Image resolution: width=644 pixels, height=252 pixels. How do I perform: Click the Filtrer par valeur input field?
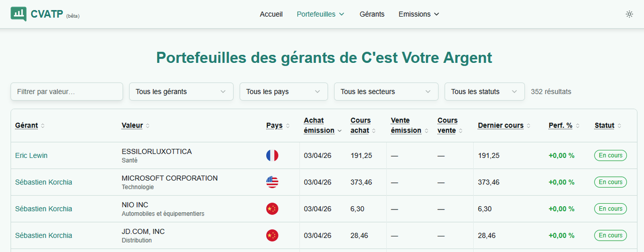click(67, 91)
